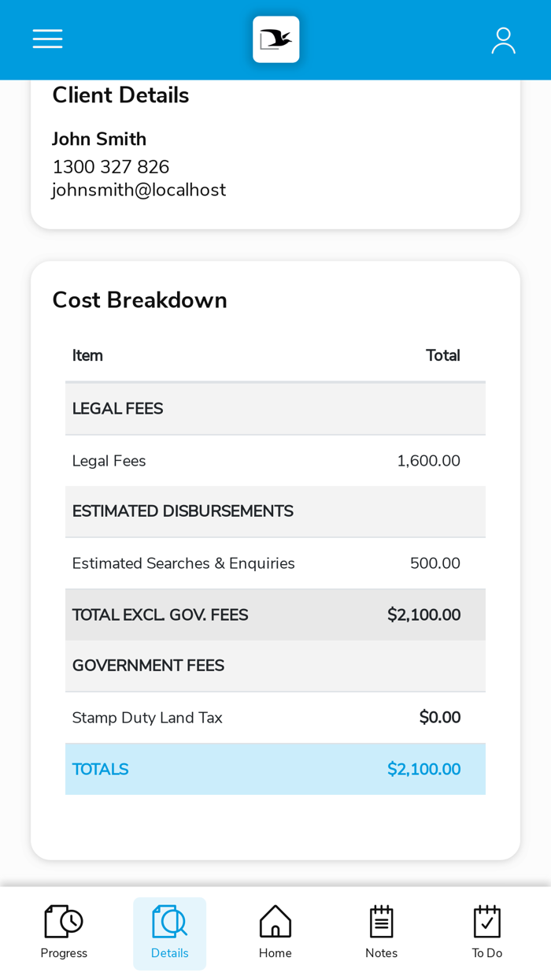This screenshot has height=980, width=551.
Task: Open the Notes notepad icon
Action: 381,919
